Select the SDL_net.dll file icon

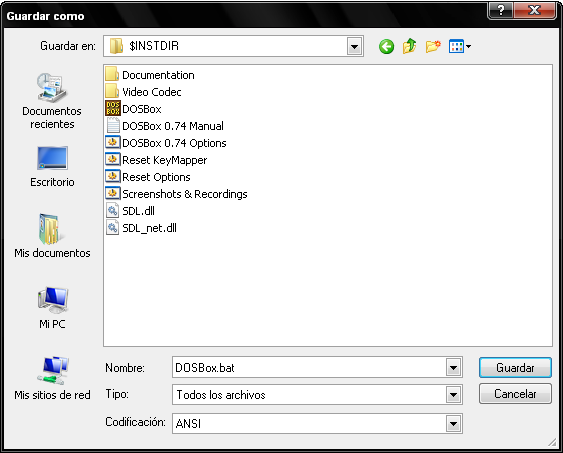click(x=113, y=227)
